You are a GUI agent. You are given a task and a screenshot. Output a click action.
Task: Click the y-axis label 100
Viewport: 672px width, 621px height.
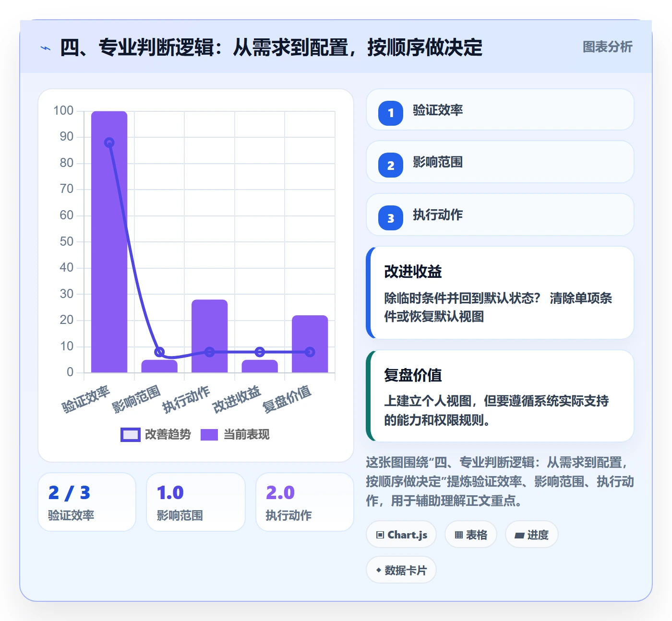coord(63,111)
